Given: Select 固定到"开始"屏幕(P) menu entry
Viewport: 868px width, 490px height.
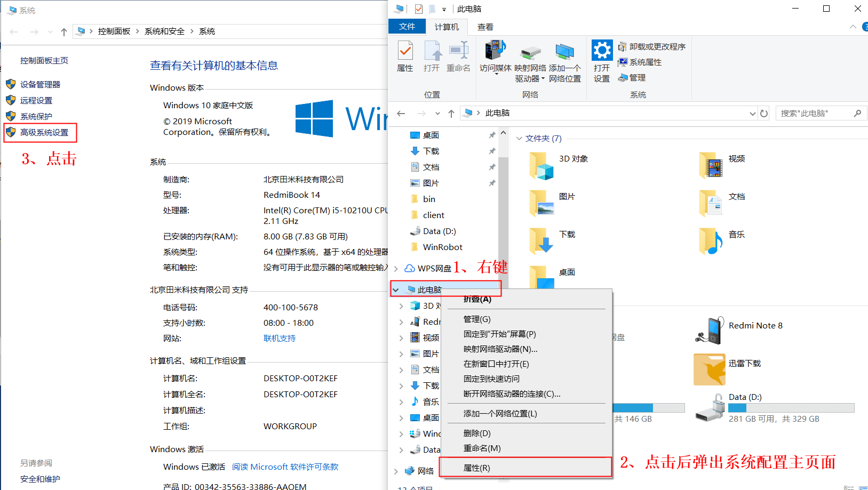Looking at the screenshot, I should click(x=526, y=334).
